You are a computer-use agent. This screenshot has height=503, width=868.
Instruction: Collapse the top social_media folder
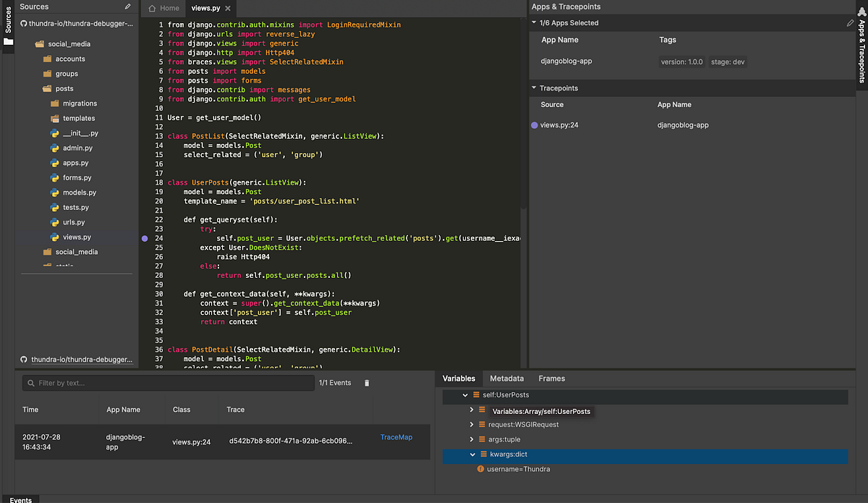41,44
